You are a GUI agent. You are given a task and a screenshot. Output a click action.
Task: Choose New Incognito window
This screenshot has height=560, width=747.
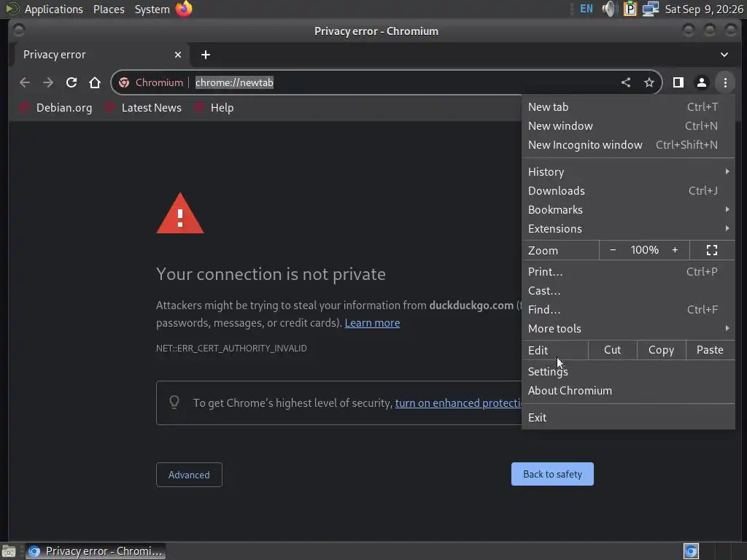(628, 145)
